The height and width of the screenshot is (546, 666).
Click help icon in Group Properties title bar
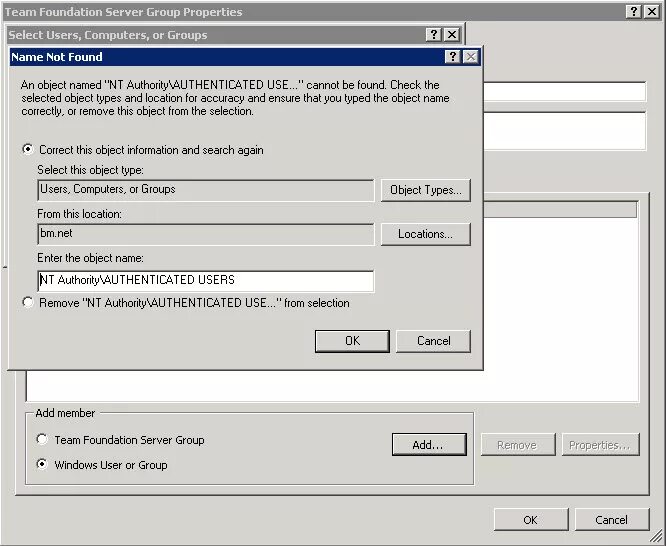coord(634,11)
